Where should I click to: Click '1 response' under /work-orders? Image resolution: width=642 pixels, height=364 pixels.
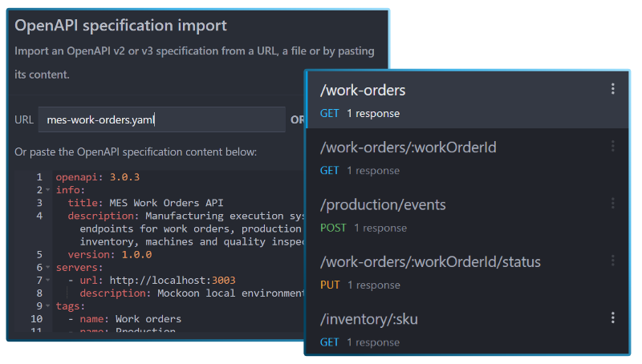click(373, 113)
